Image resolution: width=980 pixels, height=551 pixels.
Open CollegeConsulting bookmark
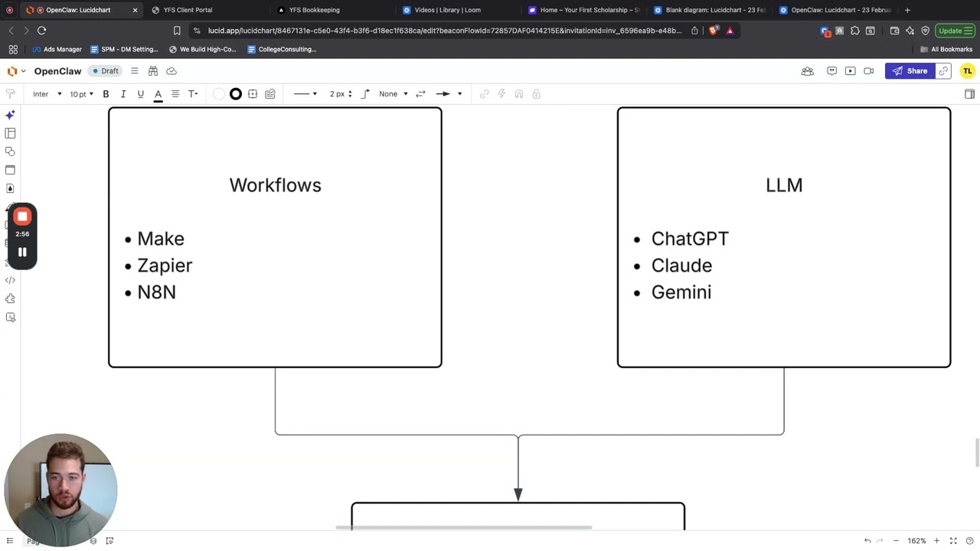[282, 49]
